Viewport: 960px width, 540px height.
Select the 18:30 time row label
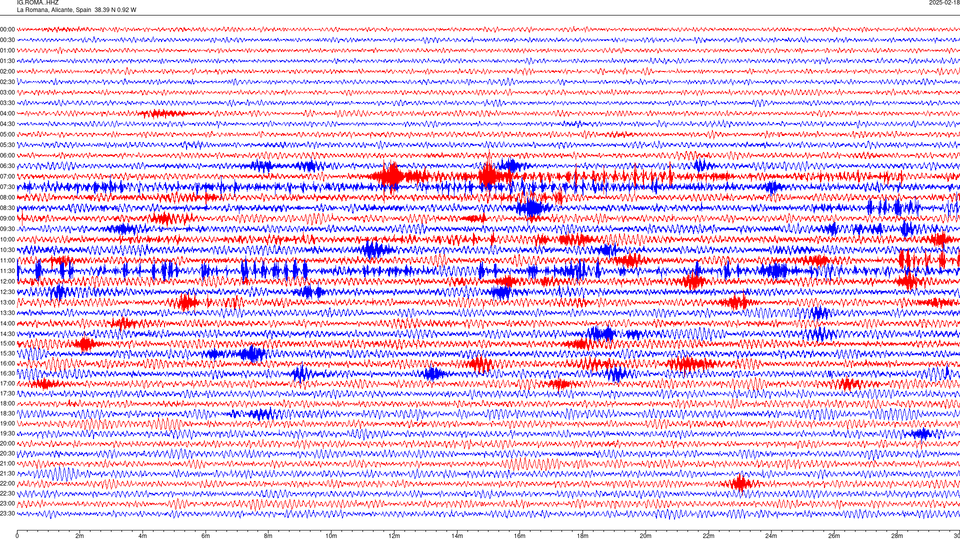[7, 414]
